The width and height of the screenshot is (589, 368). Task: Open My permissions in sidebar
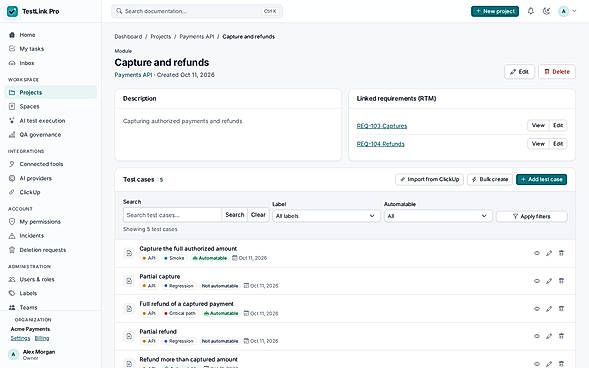tap(50, 222)
